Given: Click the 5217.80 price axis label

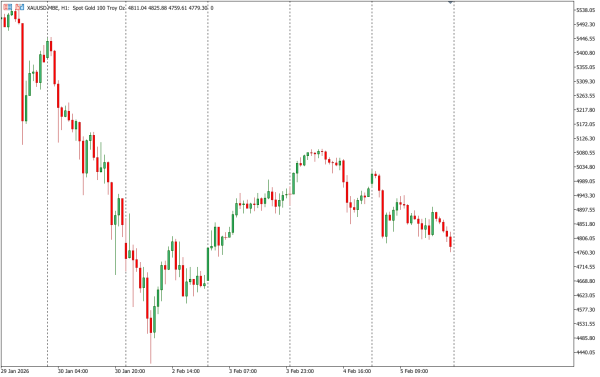Looking at the screenshot, I should (586, 110).
